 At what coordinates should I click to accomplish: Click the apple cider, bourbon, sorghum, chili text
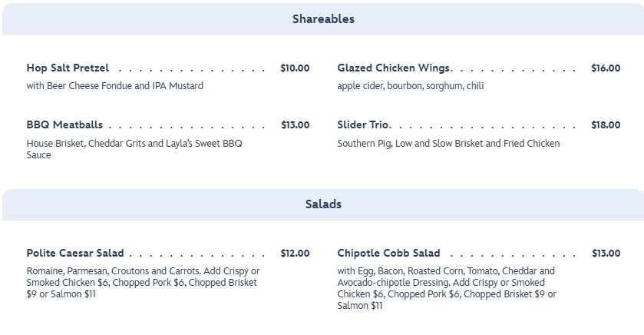411,86
